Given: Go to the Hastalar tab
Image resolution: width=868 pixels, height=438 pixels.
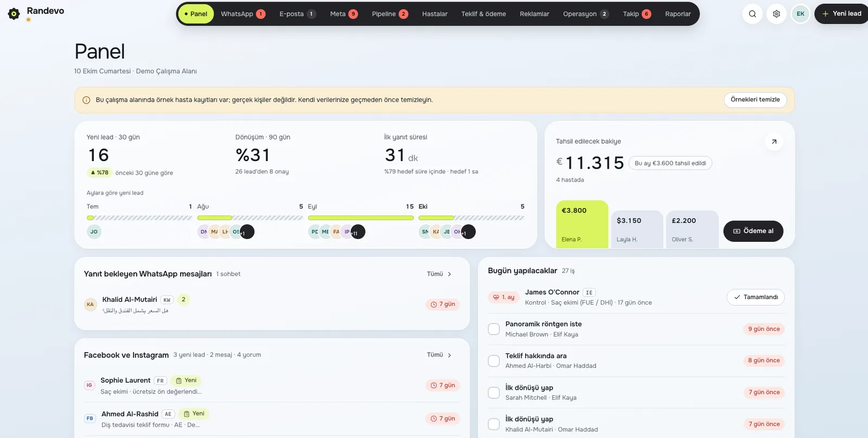Looking at the screenshot, I should click(435, 14).
